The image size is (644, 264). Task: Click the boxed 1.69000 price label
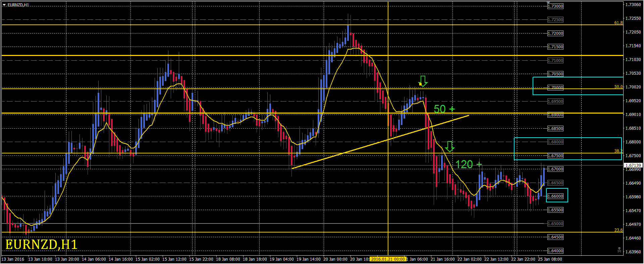(555, 115)
